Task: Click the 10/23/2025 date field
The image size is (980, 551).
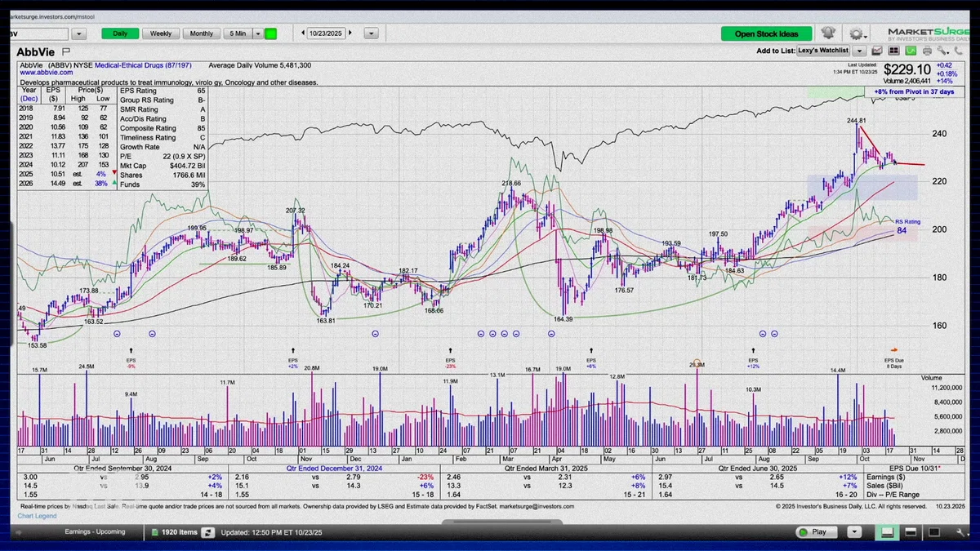Action: [326, 33]
